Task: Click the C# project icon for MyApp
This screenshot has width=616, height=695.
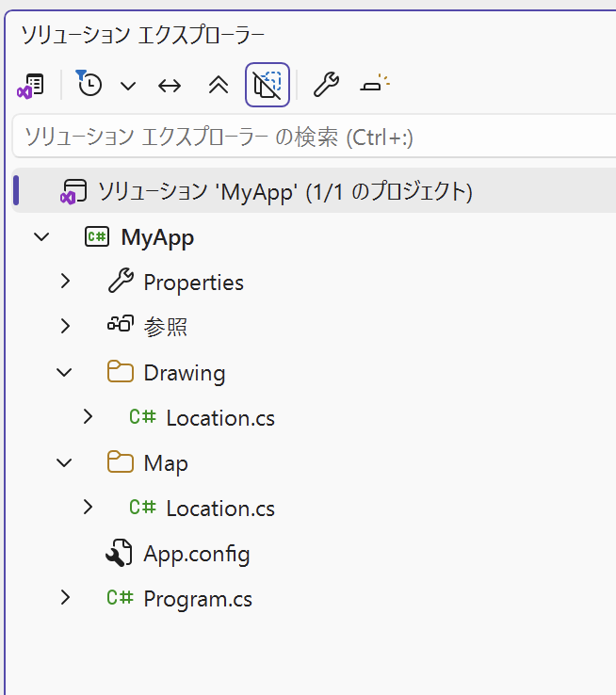Action: coord(97,236)
